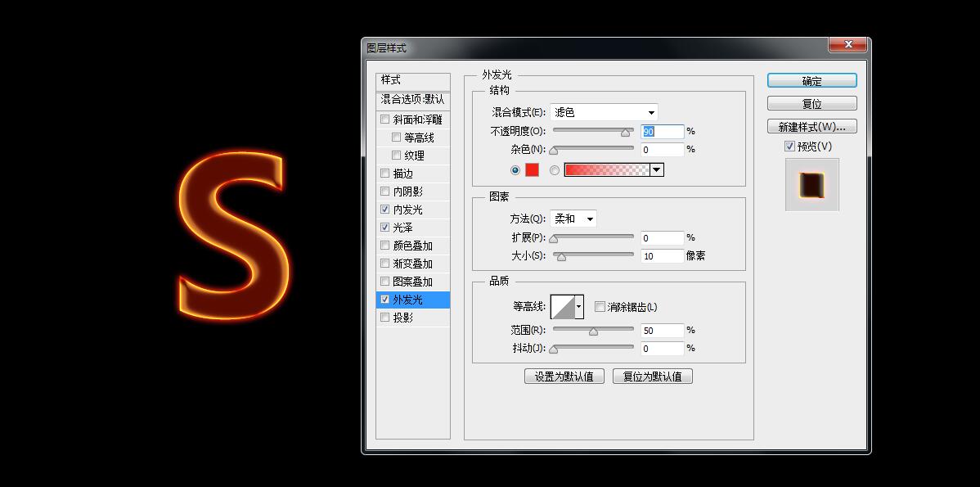The height and width of the screenshot is (487, 980).
Task: Enable the 渐变叠加 checkbox
Action: click(x=385, y=264)
